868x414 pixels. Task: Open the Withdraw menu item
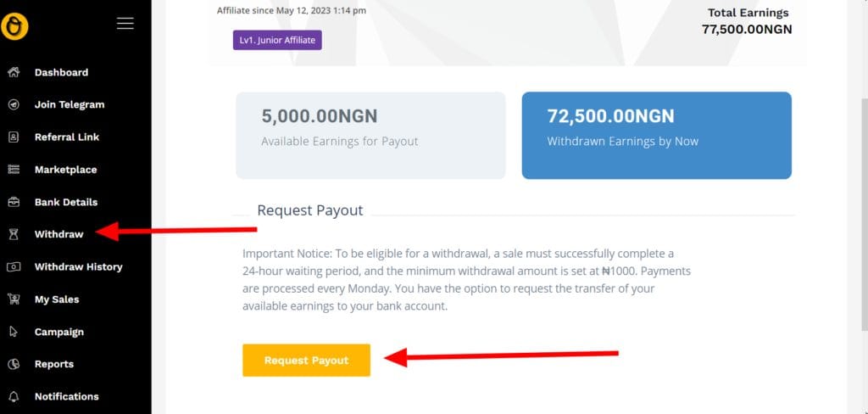[x=58, y=234]
